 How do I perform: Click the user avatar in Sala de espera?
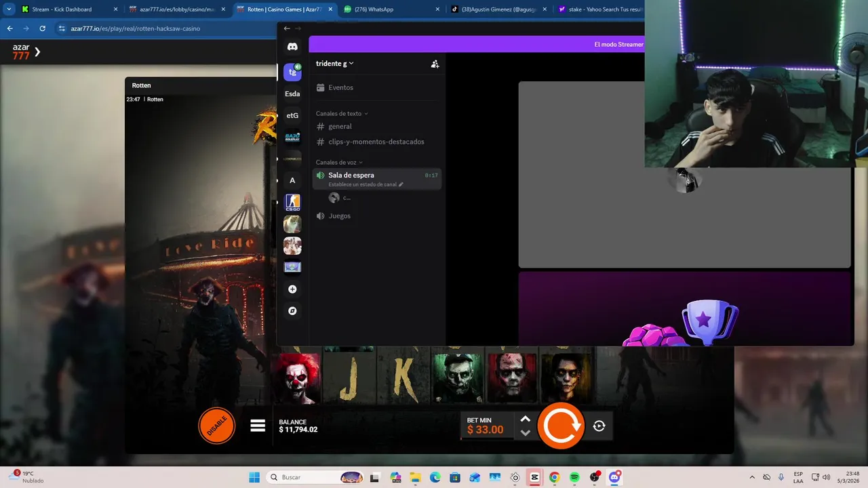[334, 198]
